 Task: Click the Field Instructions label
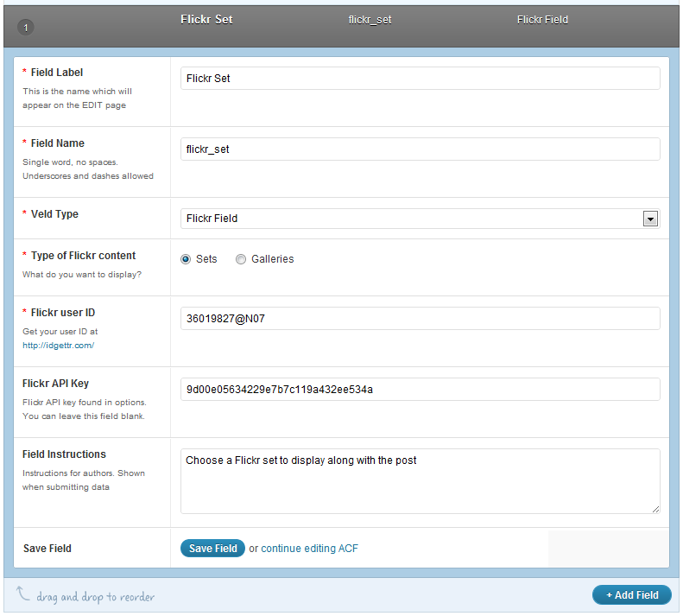[64, 454]
